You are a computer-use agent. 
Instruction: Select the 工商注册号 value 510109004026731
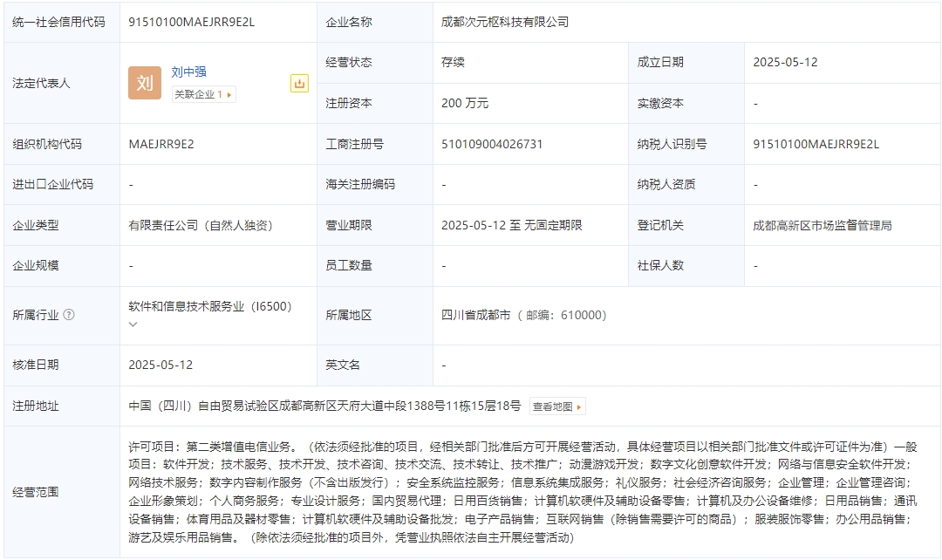coord(492,144)
